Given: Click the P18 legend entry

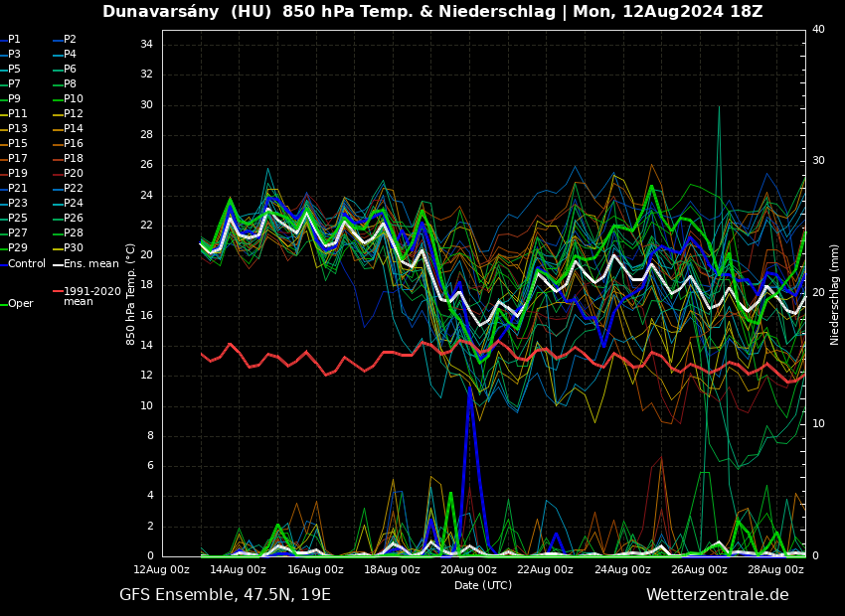Looking at the screenshot, I should (x=74, y=159).
